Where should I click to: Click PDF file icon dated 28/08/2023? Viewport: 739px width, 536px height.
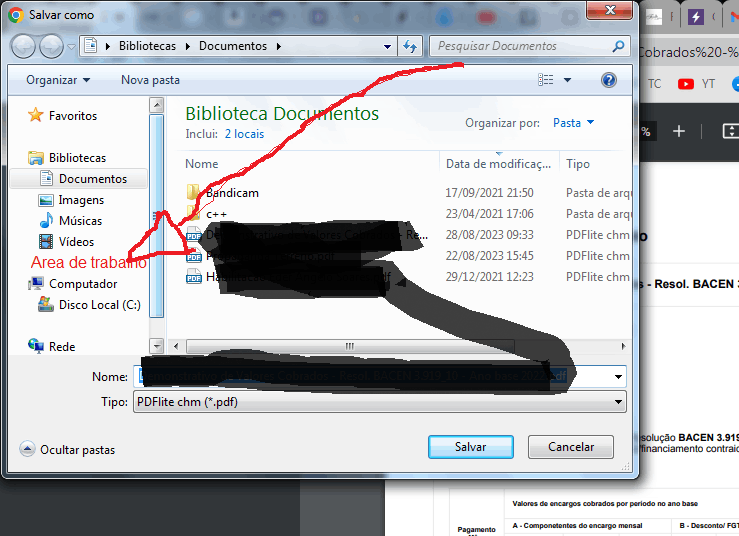(194, 234)
